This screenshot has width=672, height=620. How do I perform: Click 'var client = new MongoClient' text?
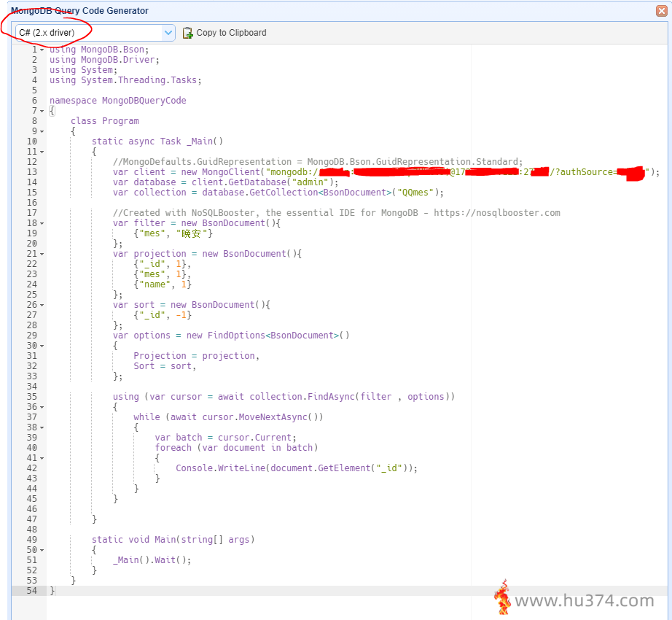click(x=187, y=172)
